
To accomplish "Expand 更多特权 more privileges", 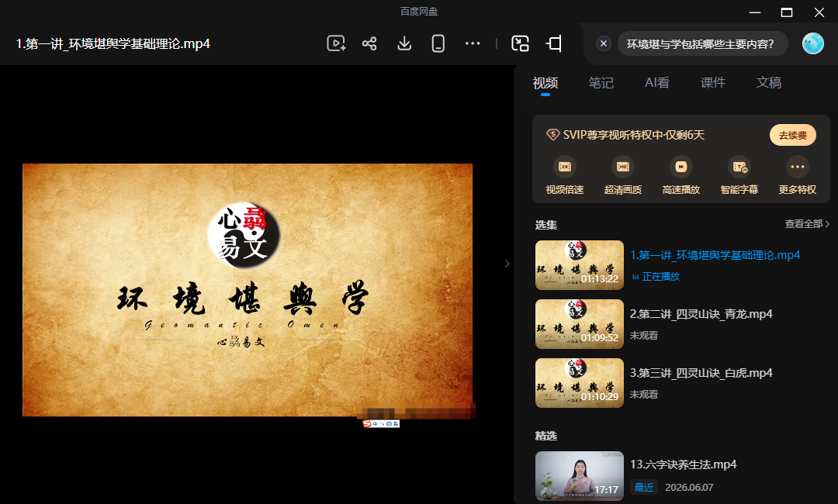I will [798, 176].
